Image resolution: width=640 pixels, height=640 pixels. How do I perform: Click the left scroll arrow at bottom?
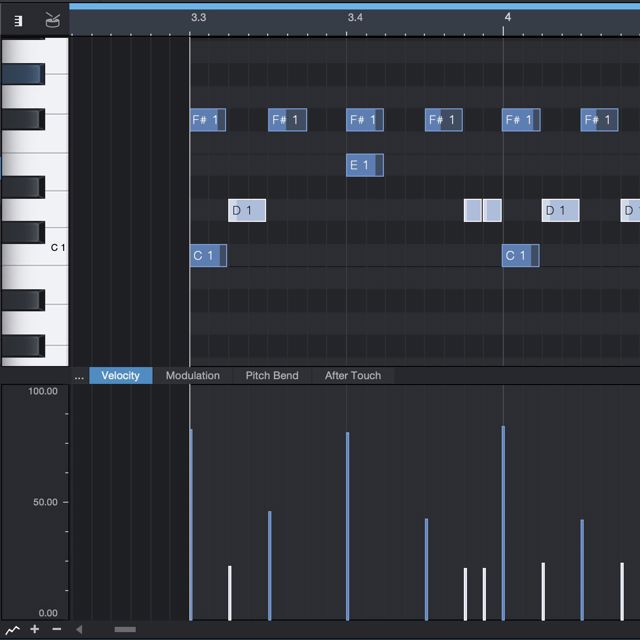79,629
